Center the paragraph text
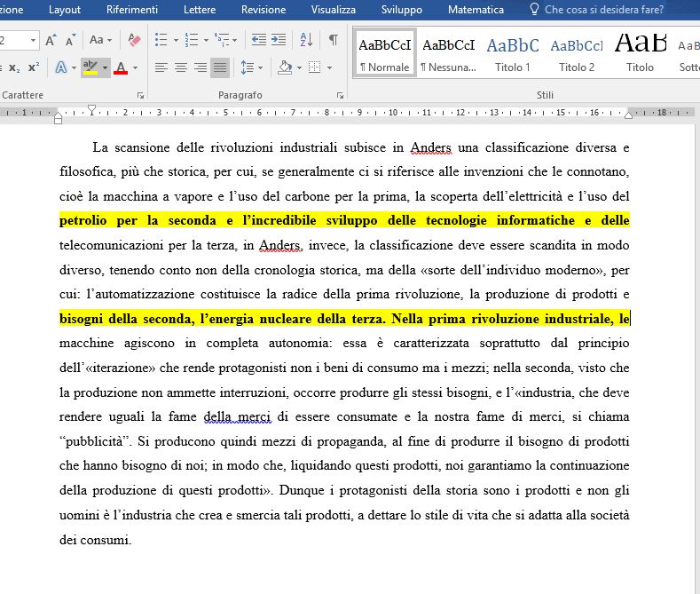Screen dimensions: 700x594 181,67
